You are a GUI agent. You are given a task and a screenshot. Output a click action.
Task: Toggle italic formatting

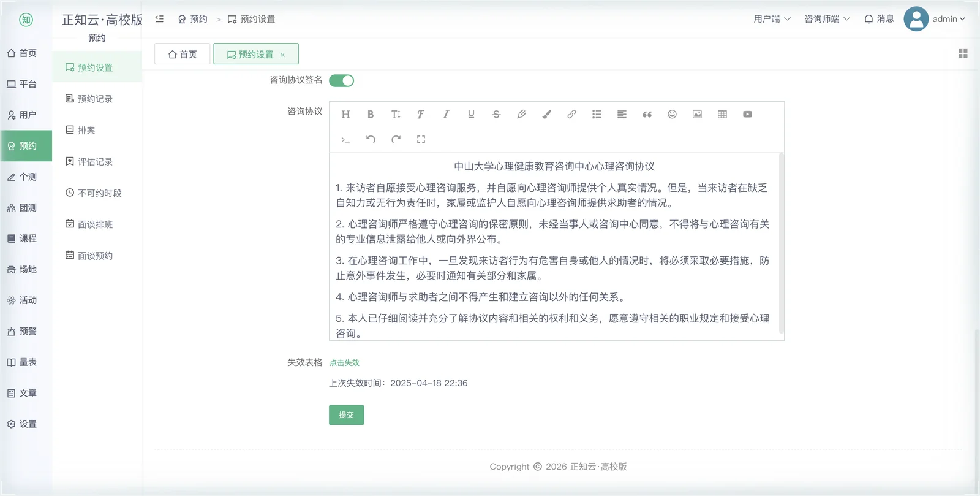446,115
